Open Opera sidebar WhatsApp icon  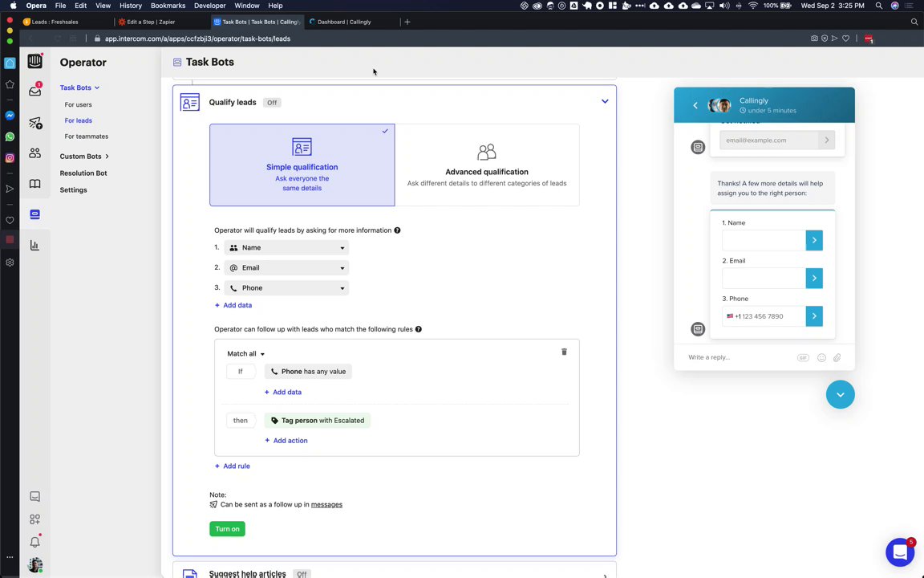tap(10, 136)
